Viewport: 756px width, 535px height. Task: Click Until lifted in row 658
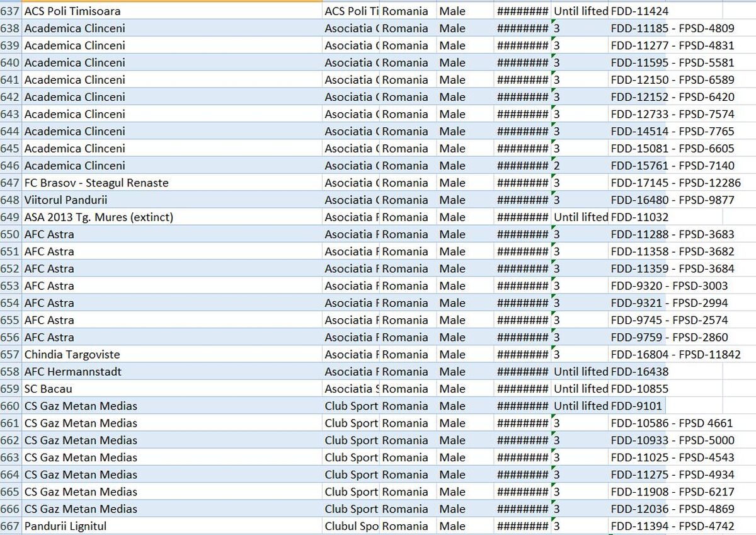tap(580, 371)
